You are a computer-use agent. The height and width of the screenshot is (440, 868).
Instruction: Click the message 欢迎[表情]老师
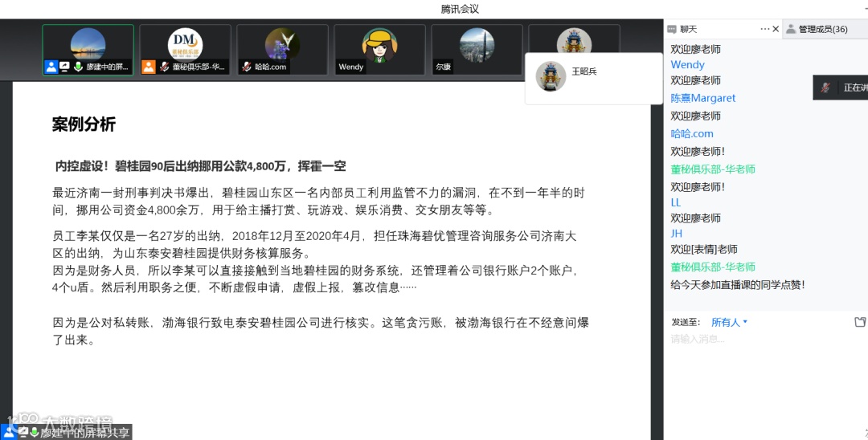pos(704,249)
